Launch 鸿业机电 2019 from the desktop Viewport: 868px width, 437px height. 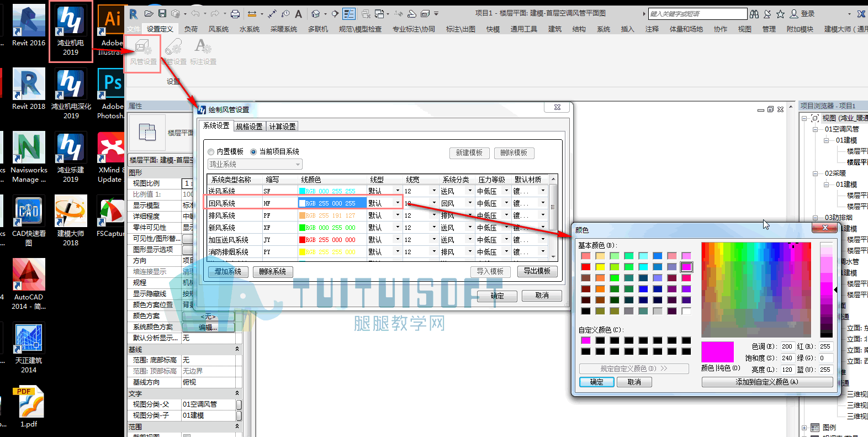[71, 31]
